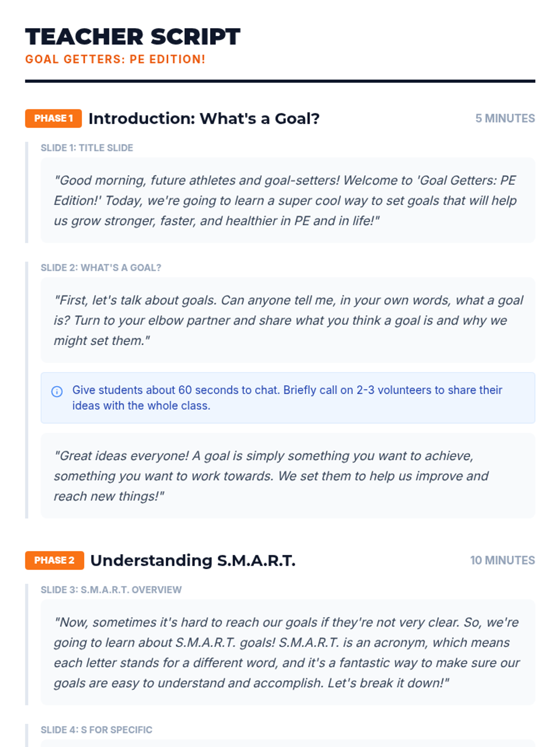Viewport: 560px width, 747px height.
Task: Select the Introduction: What's a Goal? heading
Action: (x=204, y=119)
